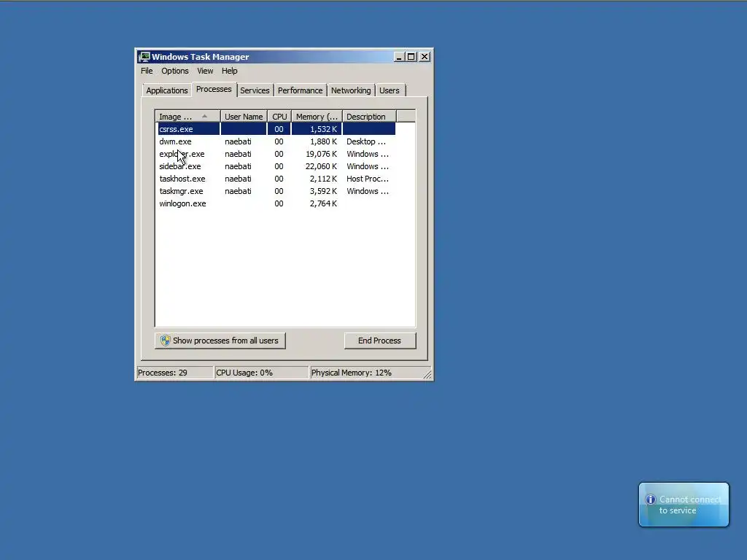
Task: Switch to the Services tab
Action: (x=255, y=90)
